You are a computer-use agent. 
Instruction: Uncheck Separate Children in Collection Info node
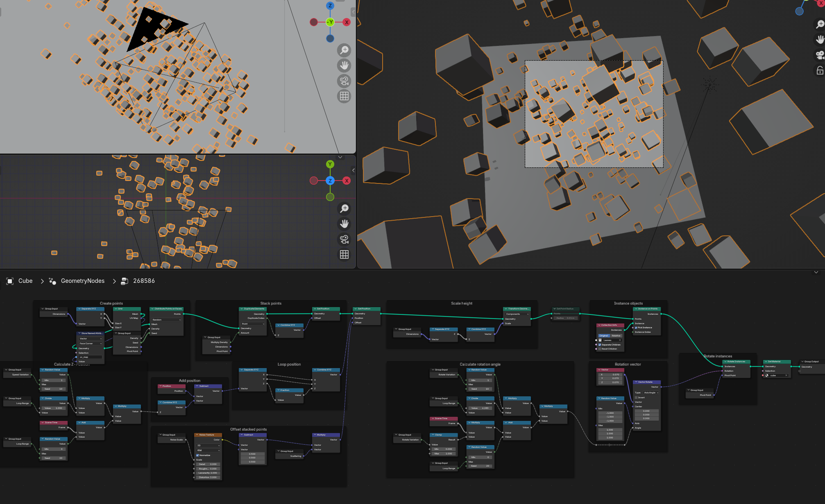click(x=600, y=345)
